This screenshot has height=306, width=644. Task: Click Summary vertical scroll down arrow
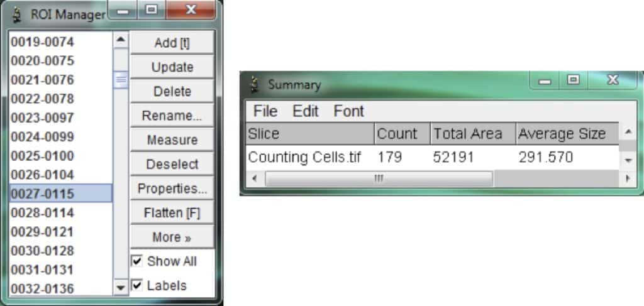[628, 160]
